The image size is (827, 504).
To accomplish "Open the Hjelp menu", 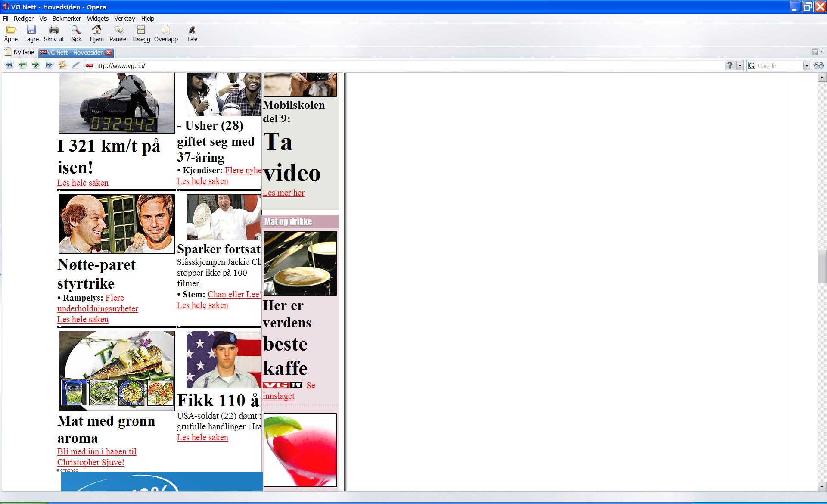I will coord(148,19).
